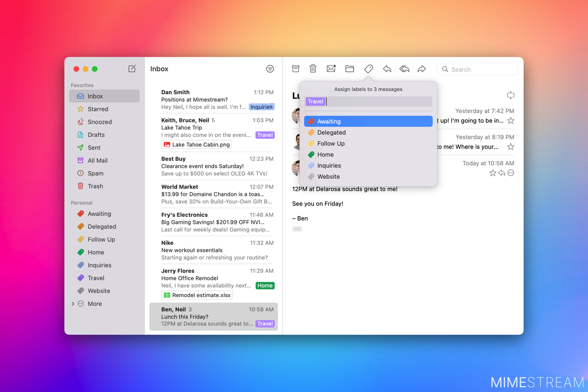This screenshot has width=588, height=392.
Task: Open the Lake Tahoe Trip conversation
Action: pos(214,132)
